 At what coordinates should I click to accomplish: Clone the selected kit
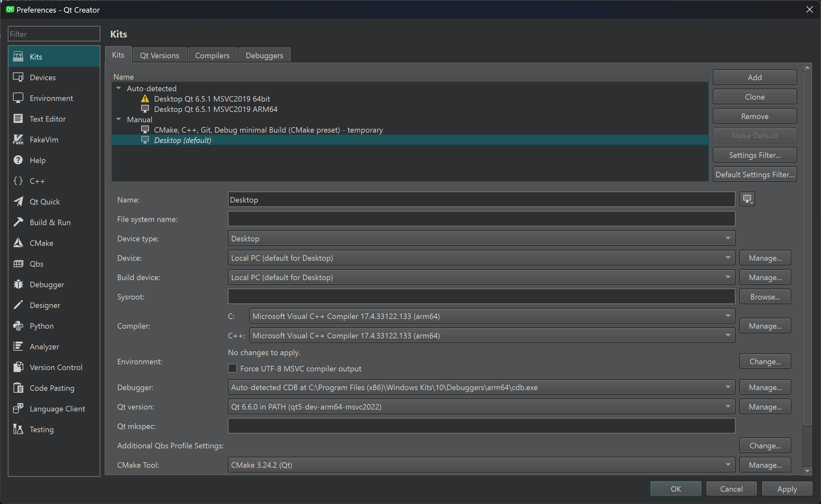[x=755, y=96]
